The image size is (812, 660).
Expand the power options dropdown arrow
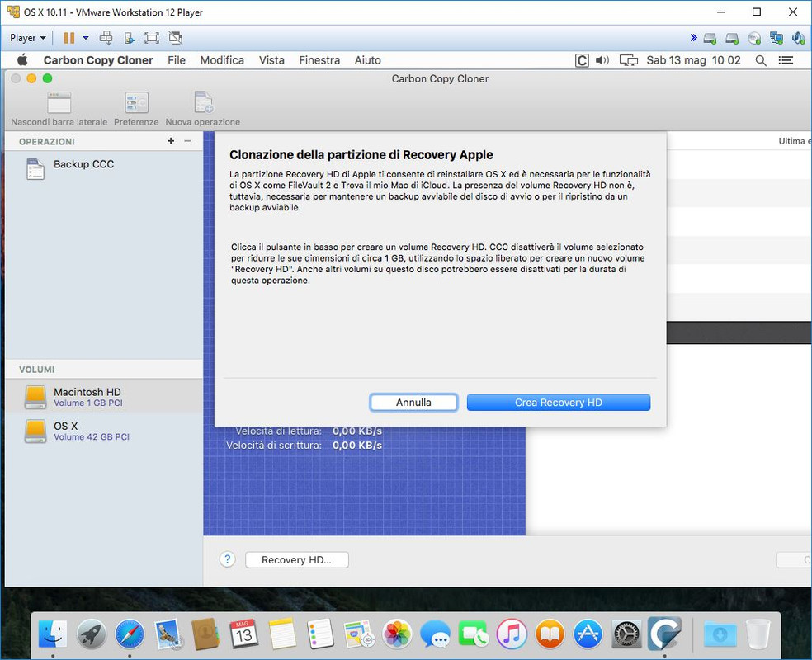click(86, 38)
